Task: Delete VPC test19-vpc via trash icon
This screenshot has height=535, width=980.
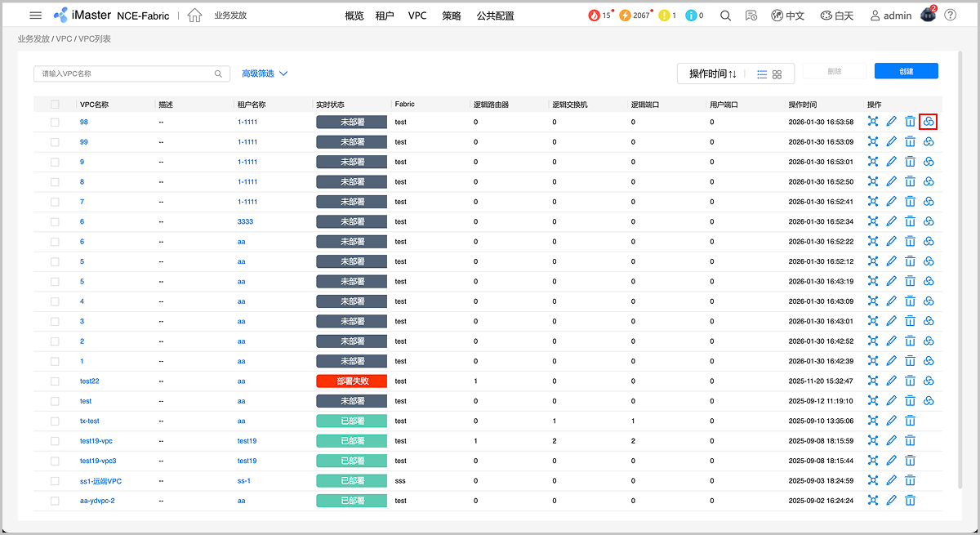Action: click(x=910, y=440)
